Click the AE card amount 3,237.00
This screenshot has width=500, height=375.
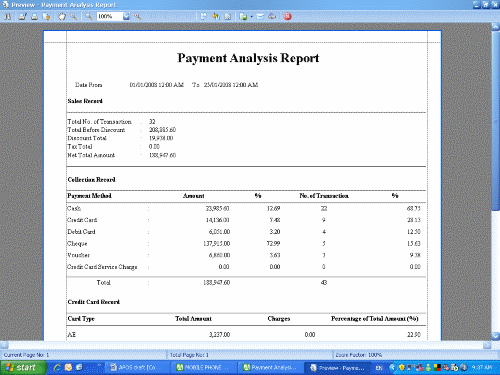220,335
